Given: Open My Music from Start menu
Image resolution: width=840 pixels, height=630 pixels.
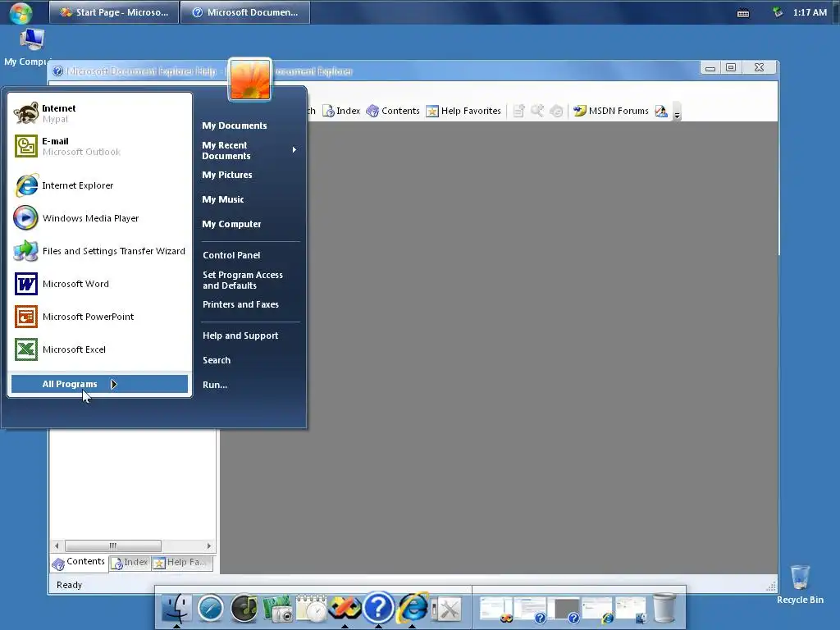Looking at the screenshot, I should pos(223,199).
